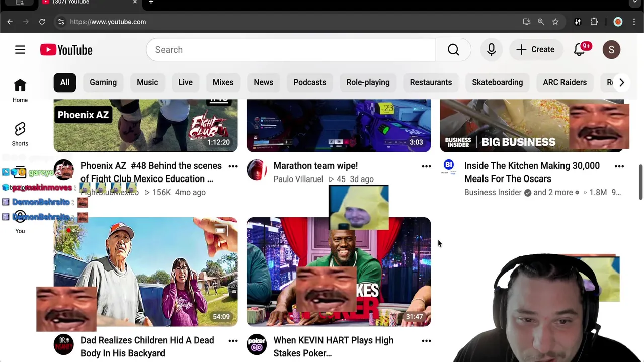
Task: Open the browser zoom magnifier icon
Action: point(541,22)
